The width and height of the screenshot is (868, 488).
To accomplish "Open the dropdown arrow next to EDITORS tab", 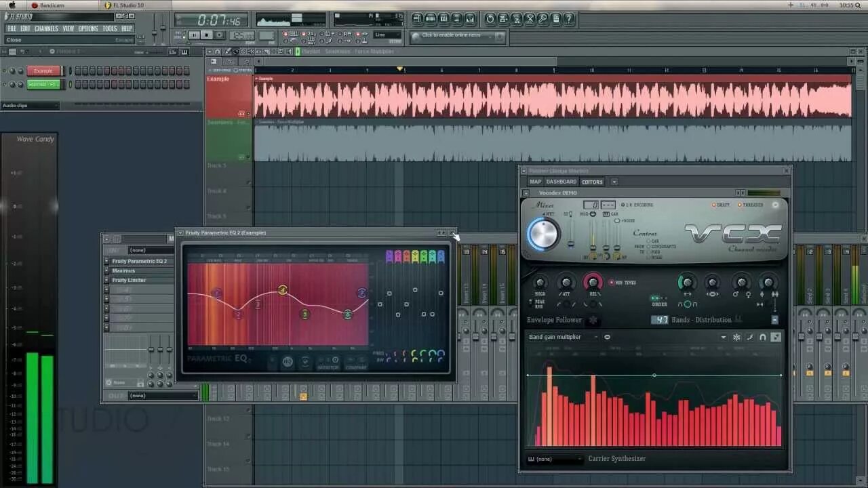I will pyautogui.click(x=614, y=182).
